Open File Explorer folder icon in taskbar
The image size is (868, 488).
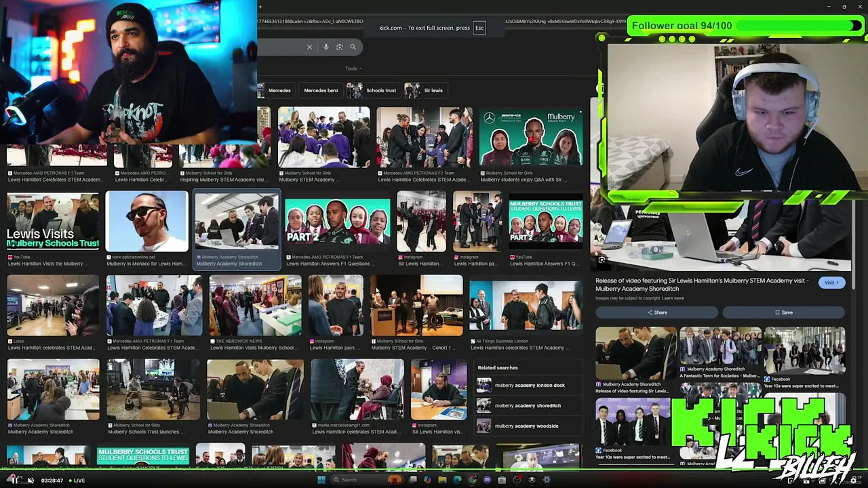(442, 480)
